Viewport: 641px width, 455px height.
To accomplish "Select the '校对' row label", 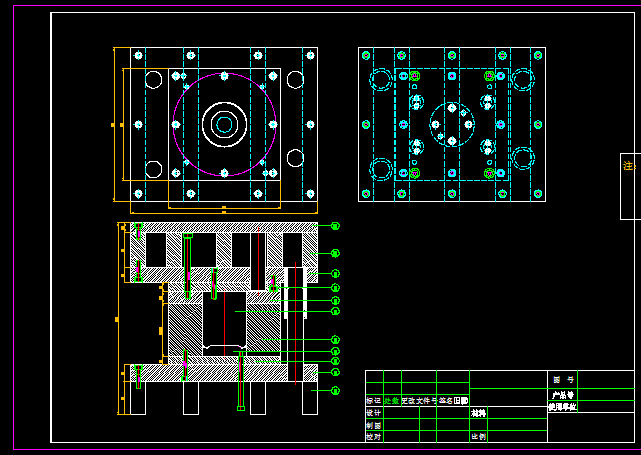I will [x=374, y=437].
